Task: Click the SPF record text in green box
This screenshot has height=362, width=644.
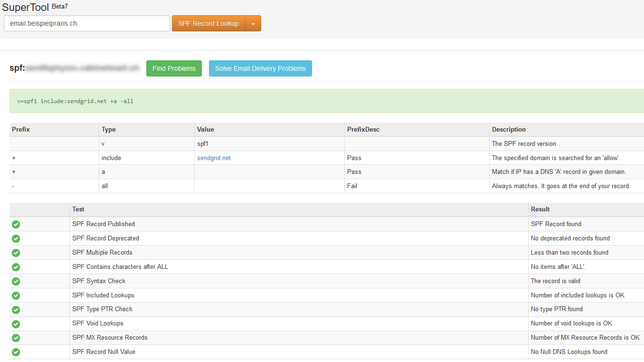Action: (x=75, y=101)
